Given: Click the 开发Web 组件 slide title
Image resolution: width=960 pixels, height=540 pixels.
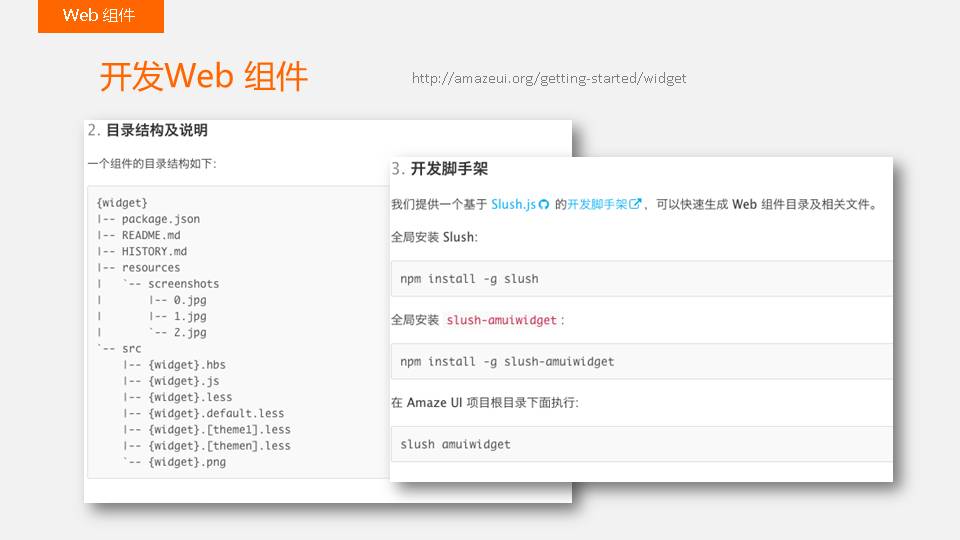Looking at the screenshot, I should (204, 76).
